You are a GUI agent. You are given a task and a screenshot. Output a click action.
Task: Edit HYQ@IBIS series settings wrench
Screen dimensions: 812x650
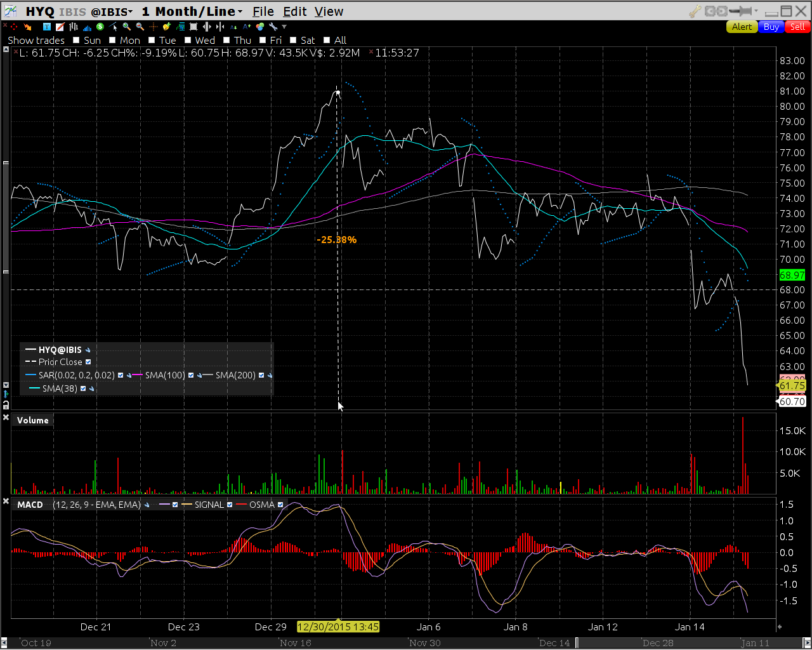tap(88, 350)
